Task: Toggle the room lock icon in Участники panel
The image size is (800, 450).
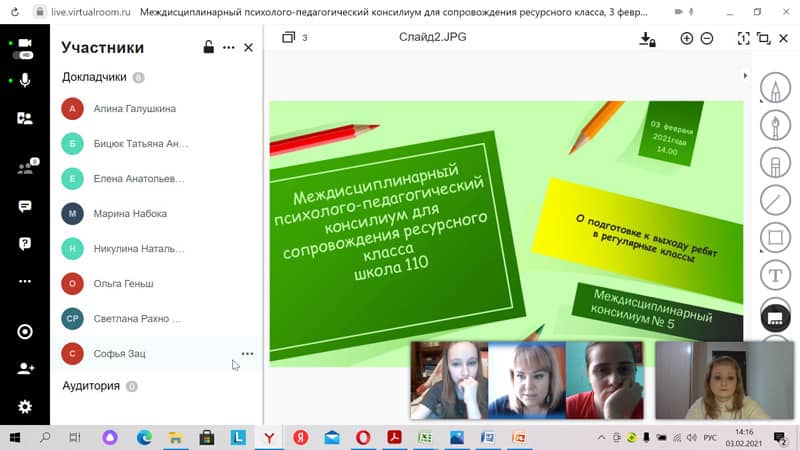Action: tap(208, 47)
